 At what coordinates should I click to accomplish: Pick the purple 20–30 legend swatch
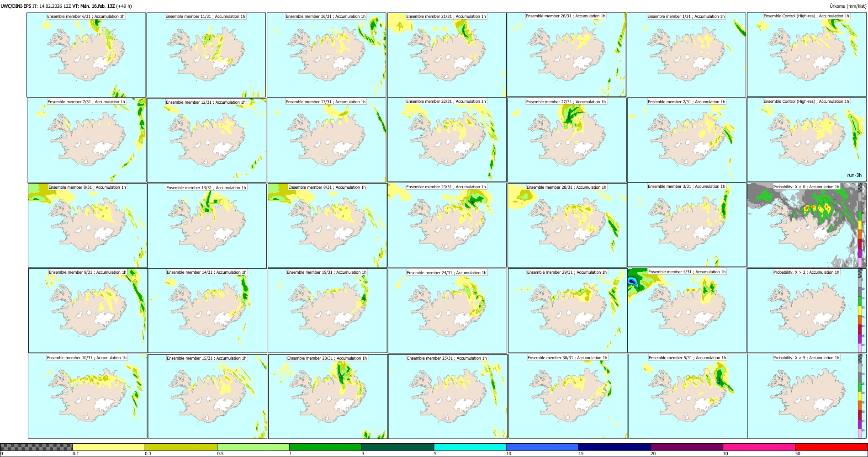click(687, 447)
